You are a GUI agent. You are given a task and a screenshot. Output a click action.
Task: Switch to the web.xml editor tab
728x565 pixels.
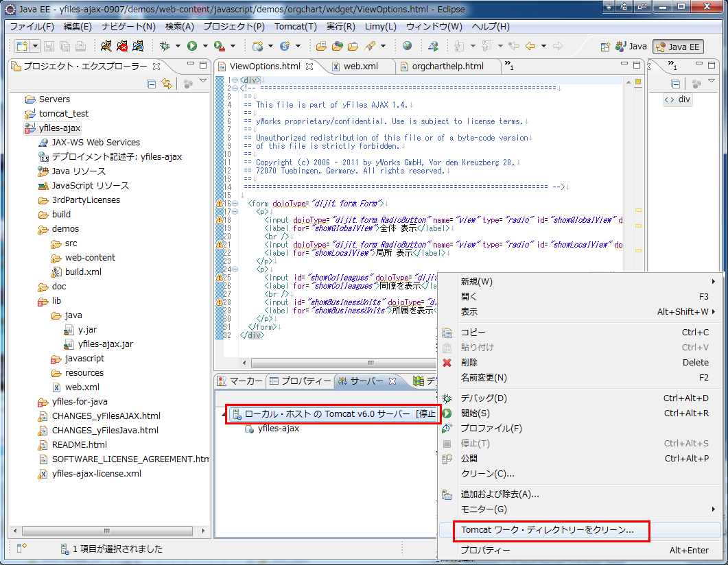(x=360, y=67)
